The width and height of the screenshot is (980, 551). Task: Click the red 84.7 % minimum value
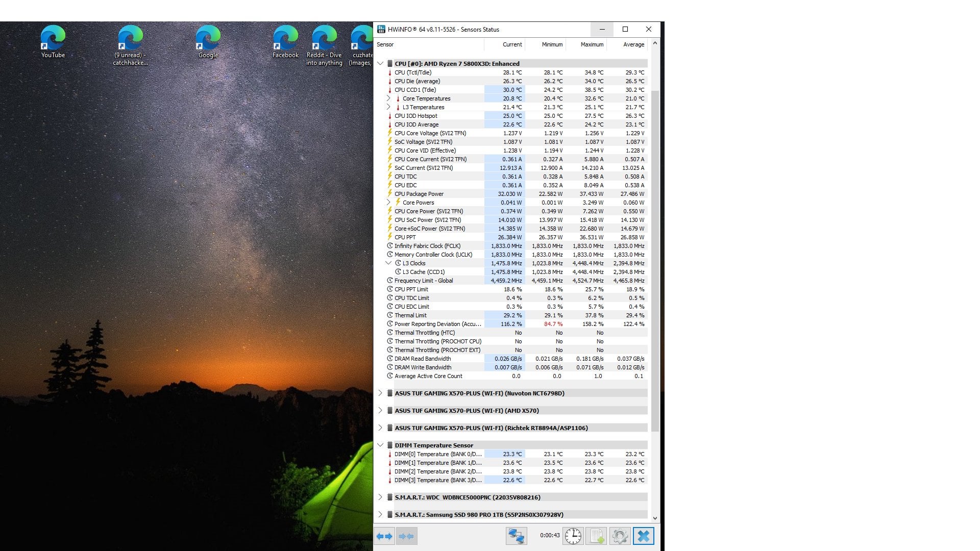click(553, 324)
